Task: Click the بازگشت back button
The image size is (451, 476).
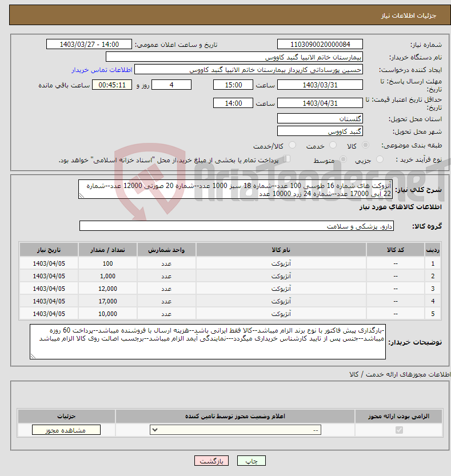Action: [211, 461]
